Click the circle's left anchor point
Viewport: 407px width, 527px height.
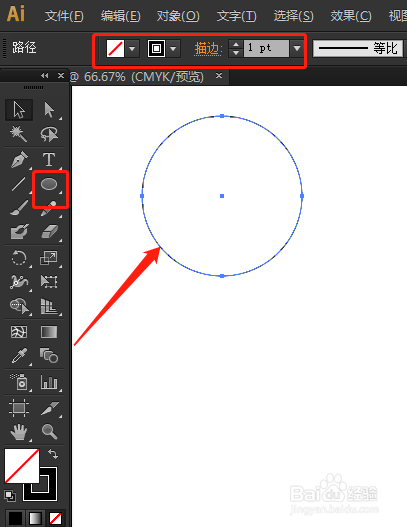(142, 196)
